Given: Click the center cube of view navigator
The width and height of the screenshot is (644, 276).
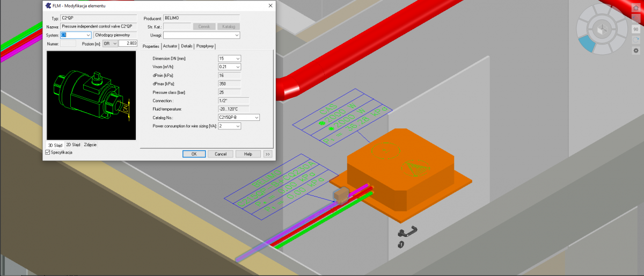Looking at the screenshot, I should pyautogui.click(x=602, y=28).
